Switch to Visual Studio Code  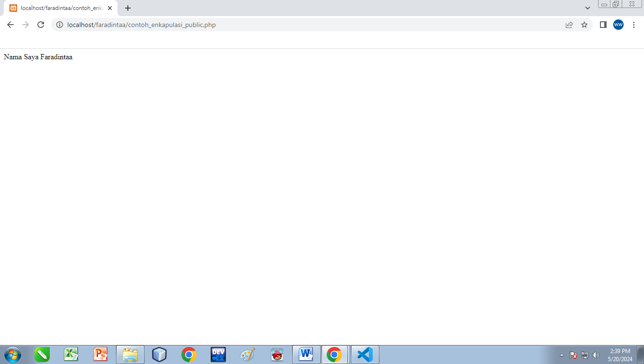(365, 355)
